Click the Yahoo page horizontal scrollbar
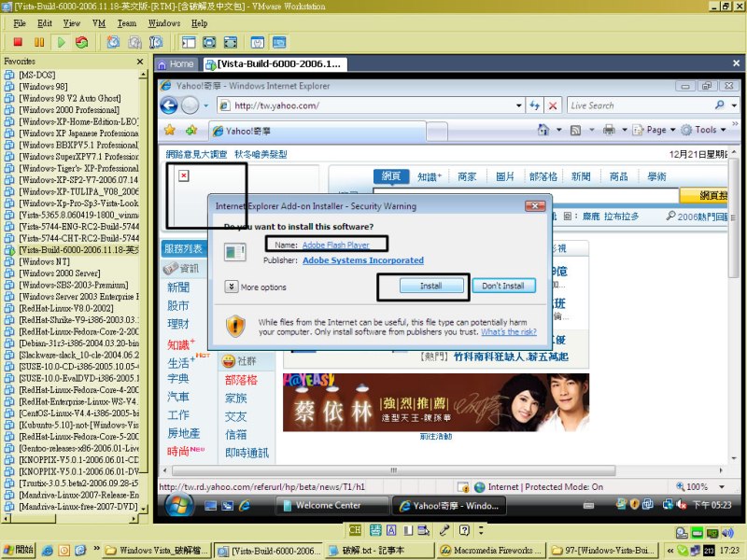Image resolution: width=747 pixels, height=560 pixels. click(393, 470)
